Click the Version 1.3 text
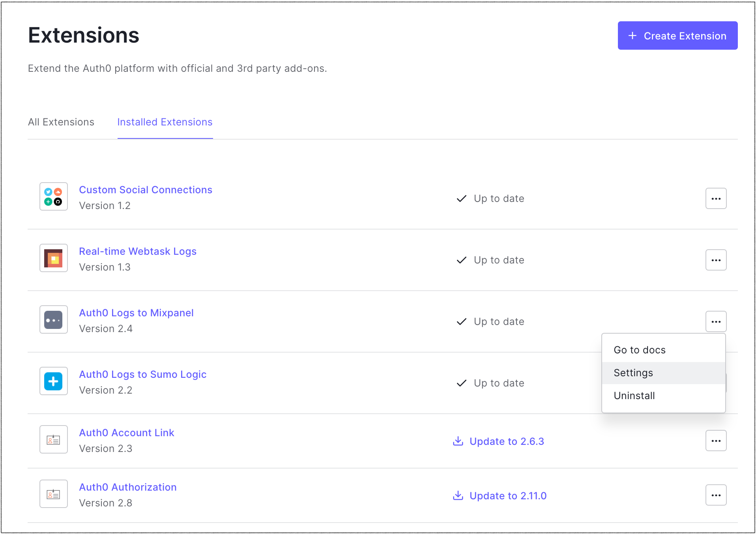Screen dimensions: 756x534 point(105,267)
